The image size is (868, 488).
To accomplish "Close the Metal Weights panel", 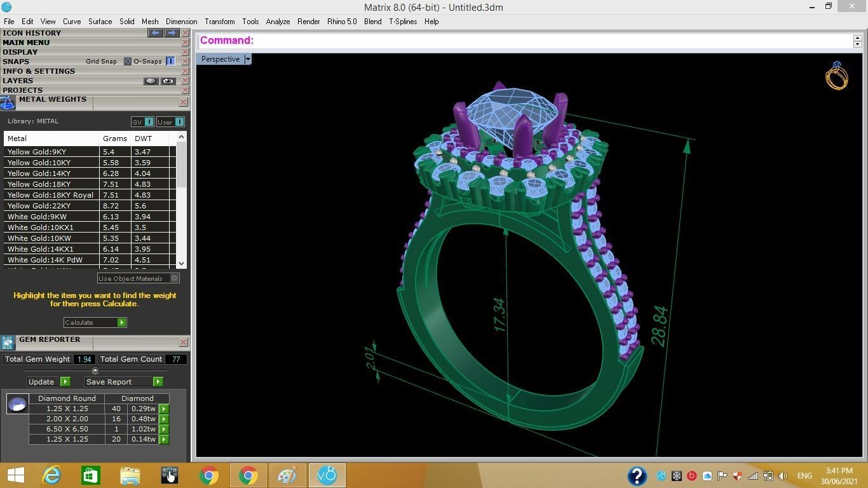I will (183, 102).
